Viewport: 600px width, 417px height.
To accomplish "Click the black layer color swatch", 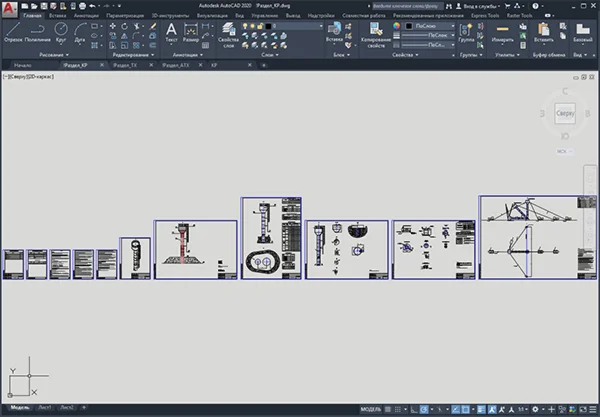I will click(x=268, y=26).
